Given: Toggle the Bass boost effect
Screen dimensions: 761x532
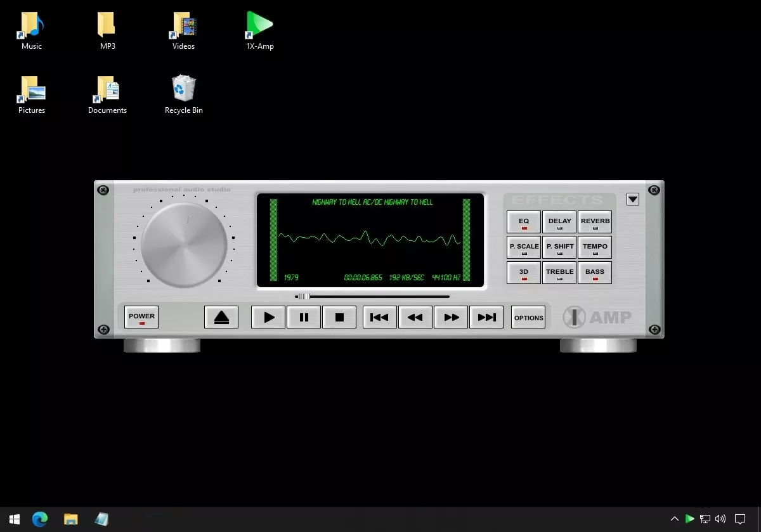Looking at the screenshot, I should [x=595, y=273].
